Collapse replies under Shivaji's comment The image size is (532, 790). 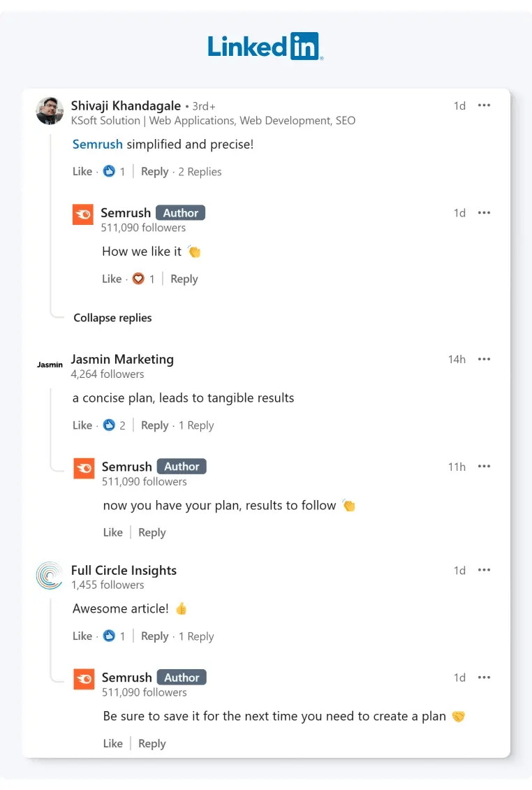112,318
